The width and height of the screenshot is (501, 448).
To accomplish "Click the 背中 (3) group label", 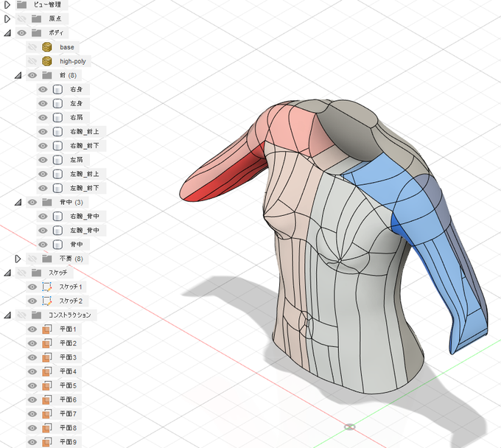I will click(71, 203).
